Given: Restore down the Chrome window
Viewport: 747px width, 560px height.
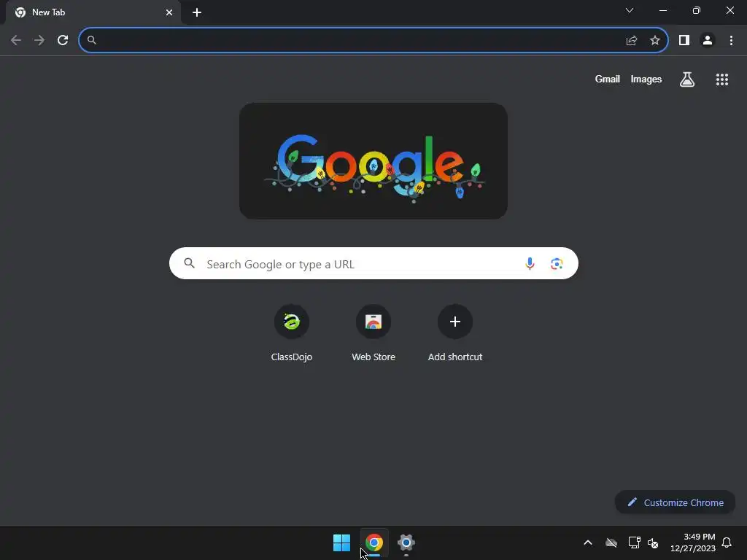Looking at the screenshot, I should click(x=697, y=10).
